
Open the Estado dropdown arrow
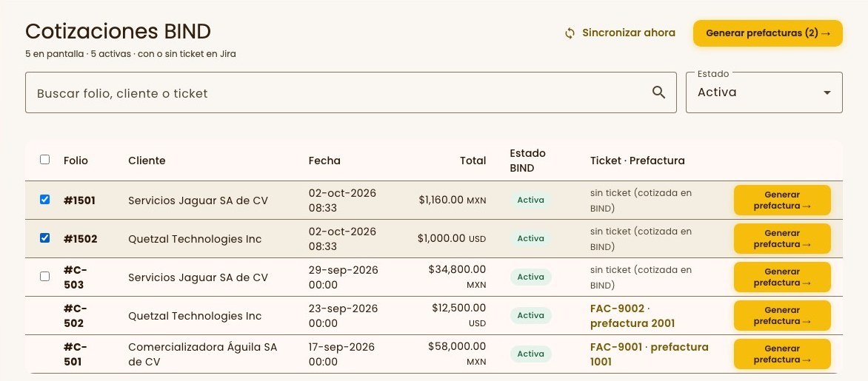tap(827, 92)
